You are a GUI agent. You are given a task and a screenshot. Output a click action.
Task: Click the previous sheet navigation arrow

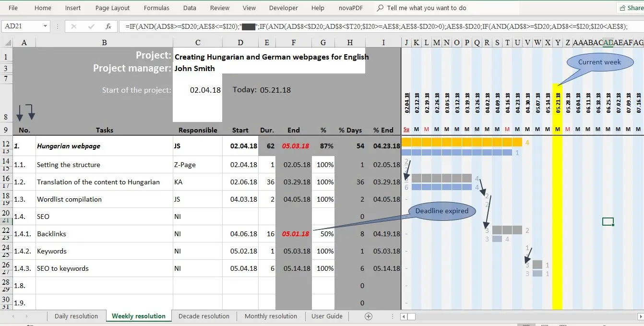click(x=14, y=316)
